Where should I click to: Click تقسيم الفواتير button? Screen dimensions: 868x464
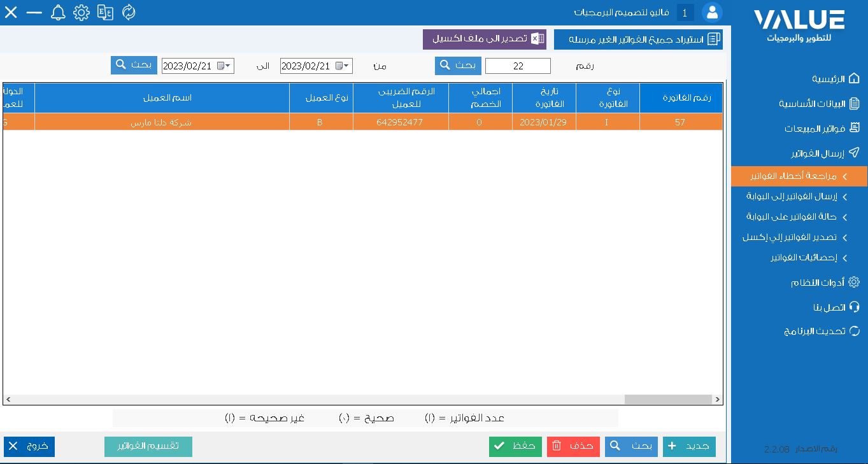148,446
